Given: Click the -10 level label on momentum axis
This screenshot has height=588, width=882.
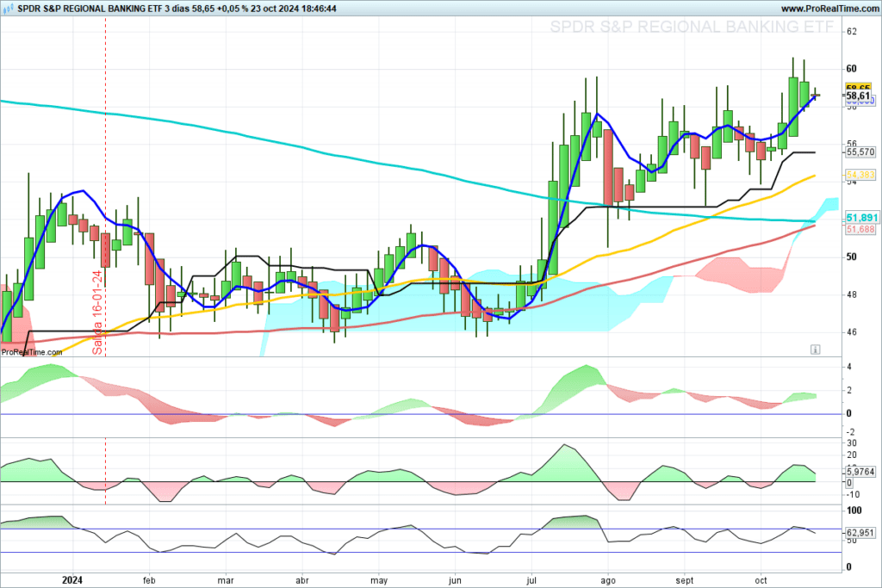Looking at the screenshot, I should (x=853, y=495).
